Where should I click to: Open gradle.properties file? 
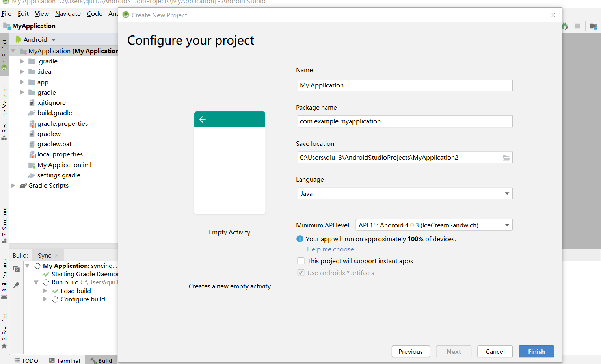tap(63, 124)
